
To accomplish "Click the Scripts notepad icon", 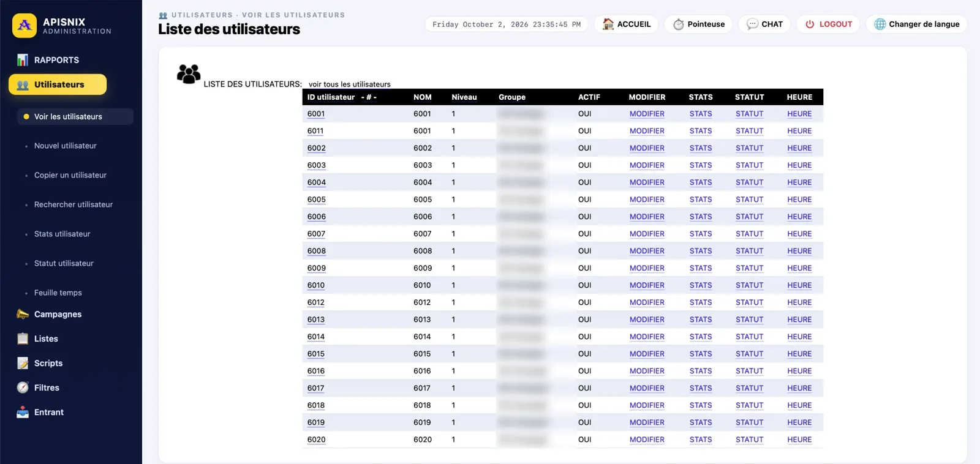I will pyautogui.click(x=23, y=363).
